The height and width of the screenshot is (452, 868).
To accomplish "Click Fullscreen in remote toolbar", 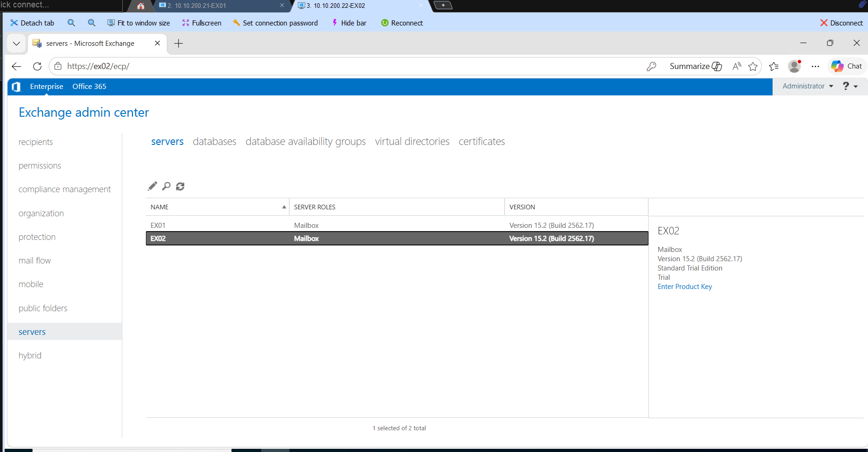I will point(201,23).
